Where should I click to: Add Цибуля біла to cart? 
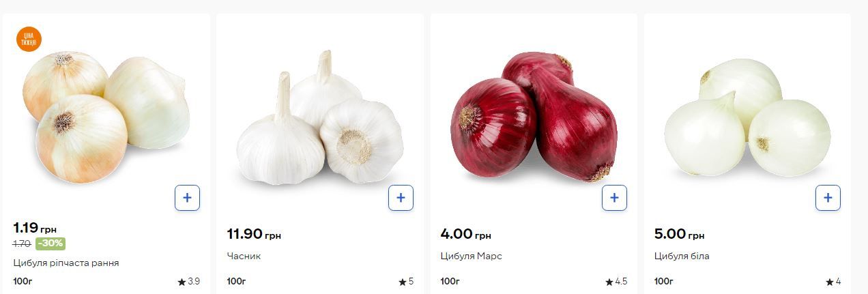828,198
